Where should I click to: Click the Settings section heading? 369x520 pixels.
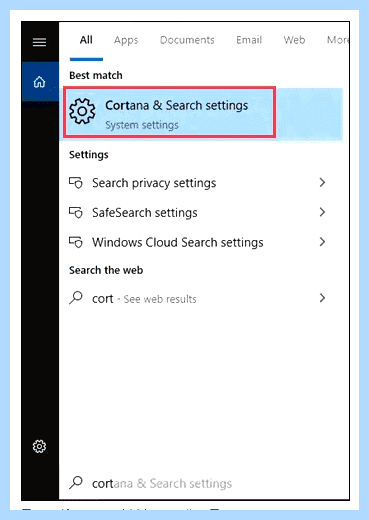click(x=89, y=155)
